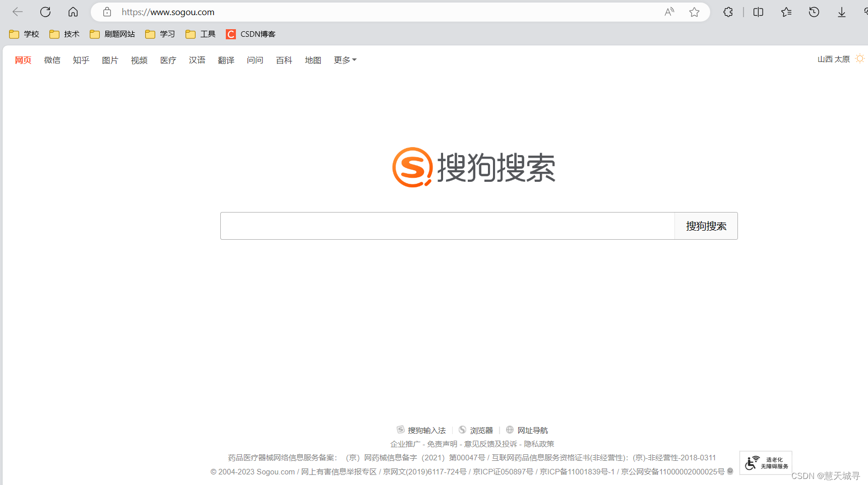Screen dimensions: 868x485
Task: Focus the Sogou search input box
Action: click(448, 226)
